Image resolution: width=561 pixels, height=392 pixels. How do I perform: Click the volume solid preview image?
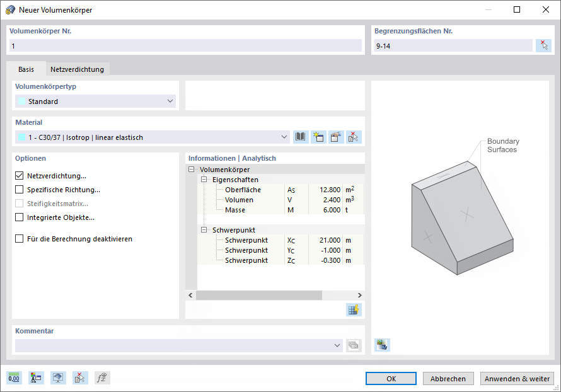[462, 218]
